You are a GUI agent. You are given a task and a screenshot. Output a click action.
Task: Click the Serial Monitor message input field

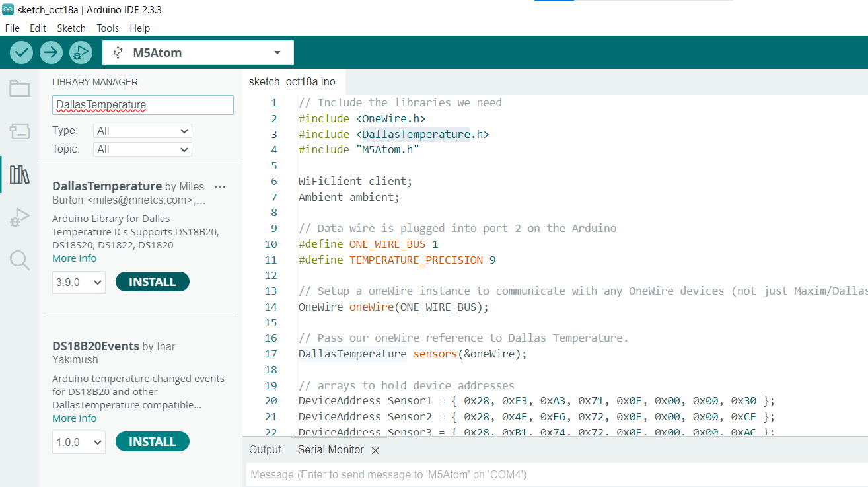click(x=557, y=474)
